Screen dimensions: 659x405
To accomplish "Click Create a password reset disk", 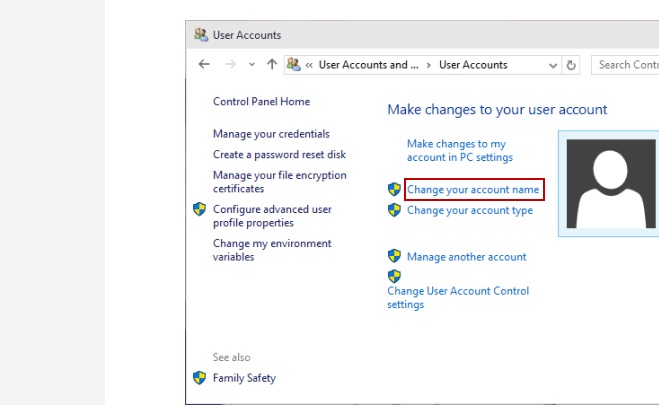I will click(279, 155).
